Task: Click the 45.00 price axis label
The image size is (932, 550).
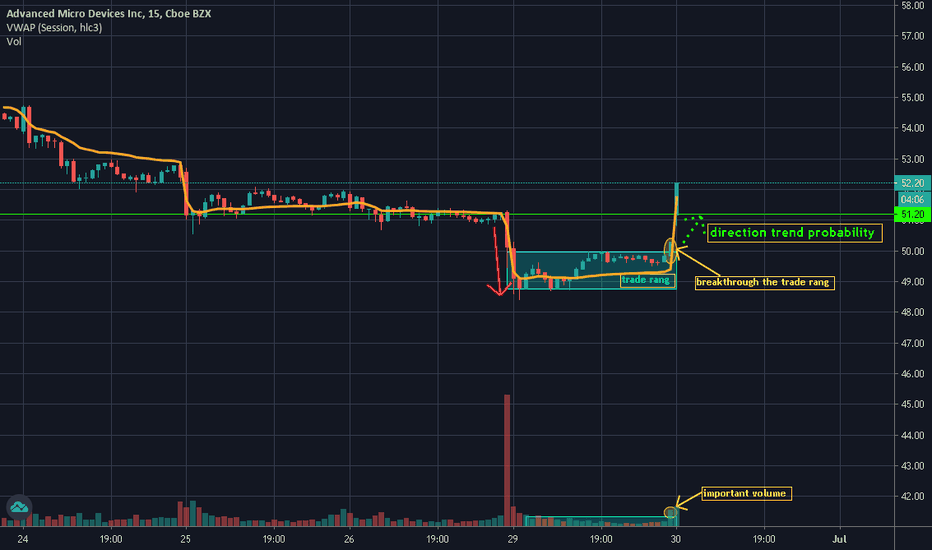Action: tap(912, 404)
